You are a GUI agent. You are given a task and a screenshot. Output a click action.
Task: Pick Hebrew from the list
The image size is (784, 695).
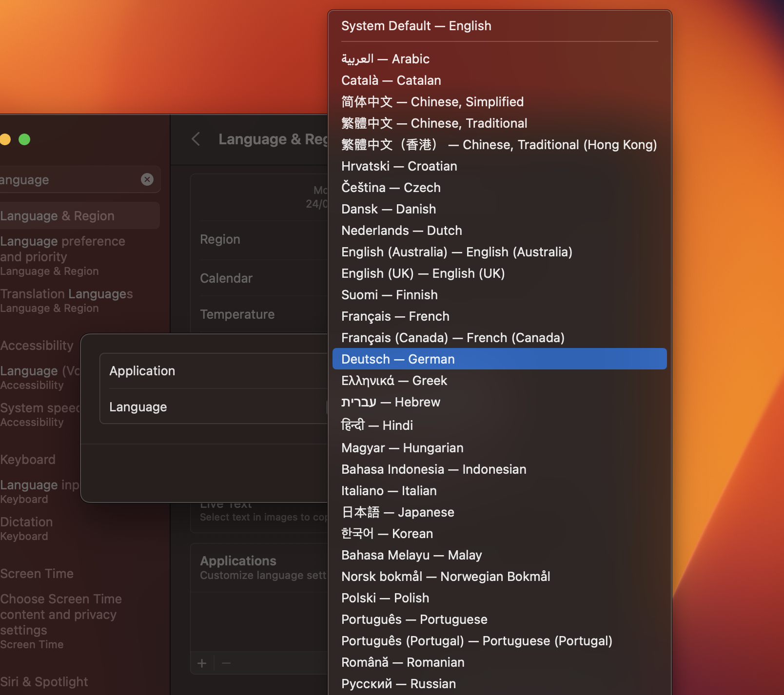pos(499,402)
